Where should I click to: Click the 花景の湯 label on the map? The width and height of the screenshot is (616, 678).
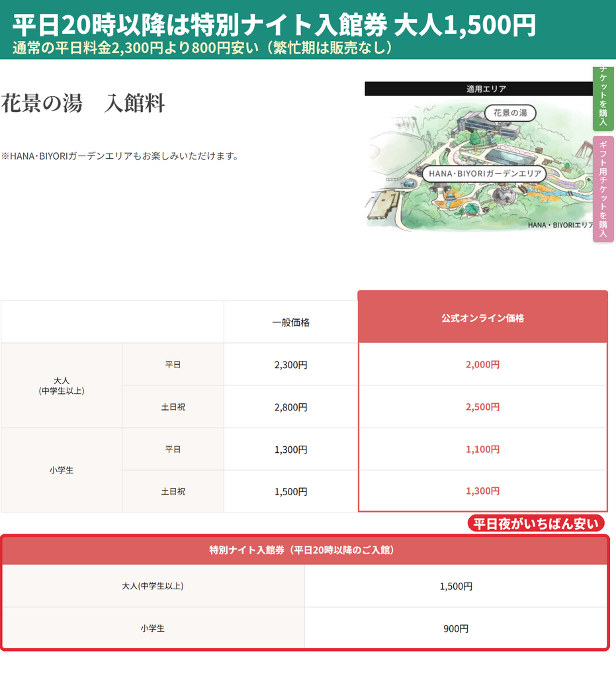coord(509,113)
